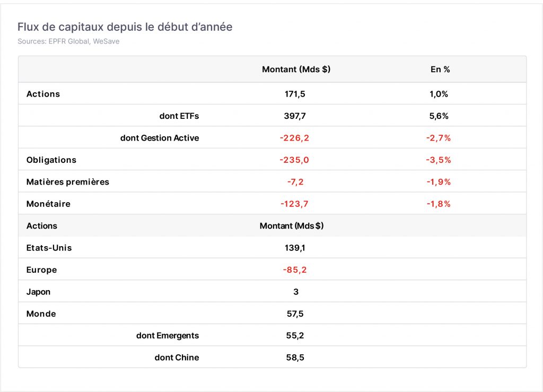Select the dont Gestion Active label
This screenshot has height=392, width=543.
tap(160, 138)
